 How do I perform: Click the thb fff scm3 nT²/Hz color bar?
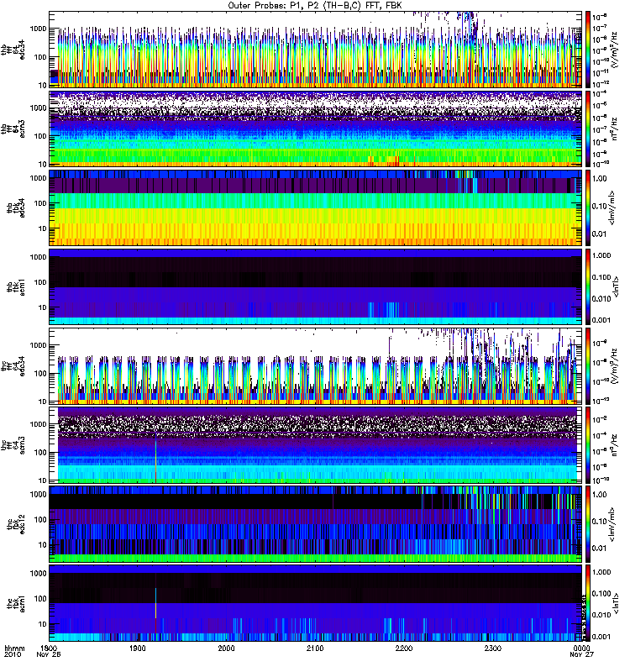(588, 129)
